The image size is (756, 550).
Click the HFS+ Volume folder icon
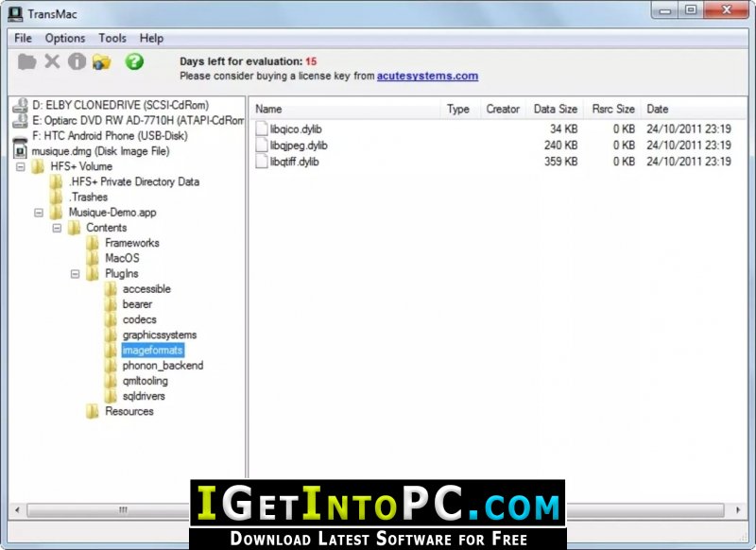tap(38, 166)
